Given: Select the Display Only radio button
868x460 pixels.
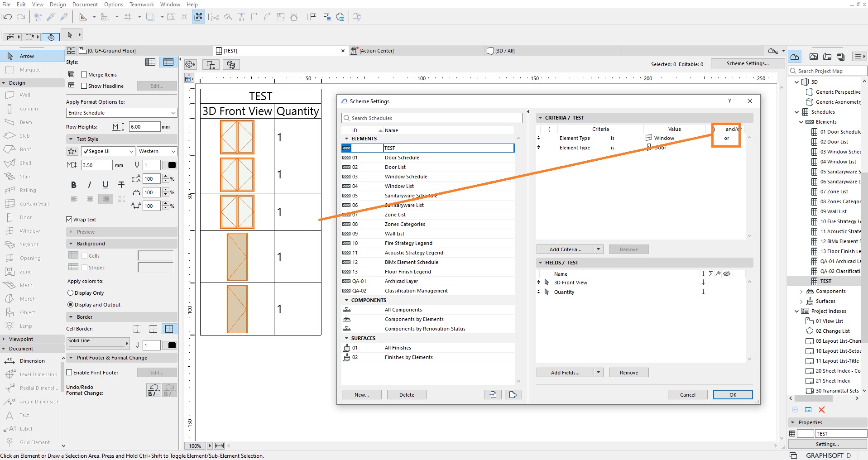Looking at the screenshot, I should click(x=71, y=293).
